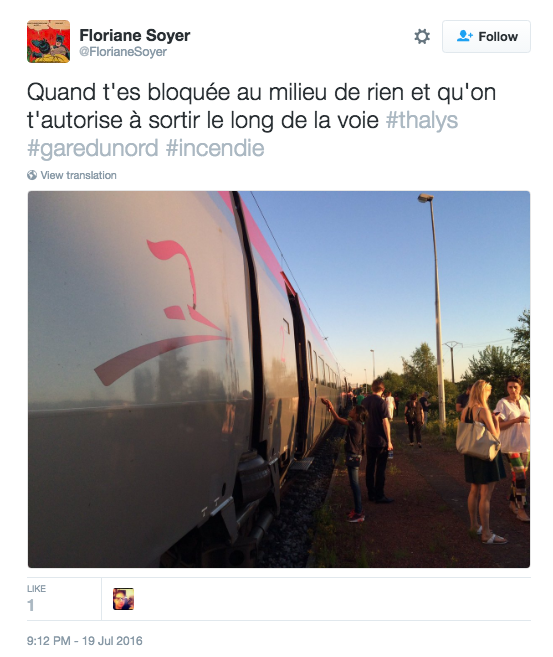Click the lamp post in the photo
The width and height of the screenshot is (553, 657).
[x=435, y=312]
